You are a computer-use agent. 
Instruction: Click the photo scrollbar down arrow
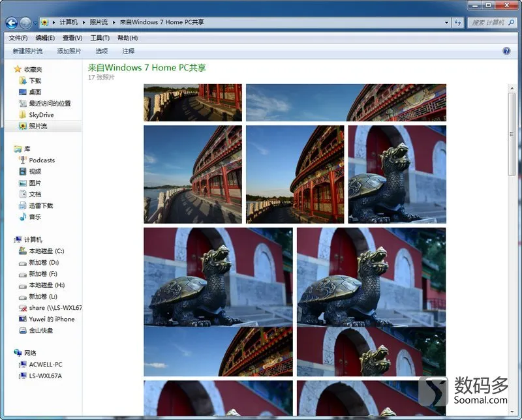[512, 412]
